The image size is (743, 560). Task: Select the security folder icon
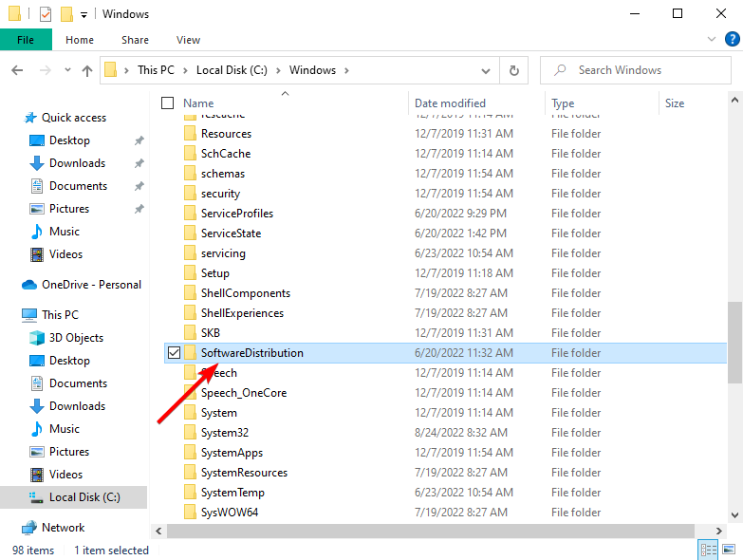[190, 194]
